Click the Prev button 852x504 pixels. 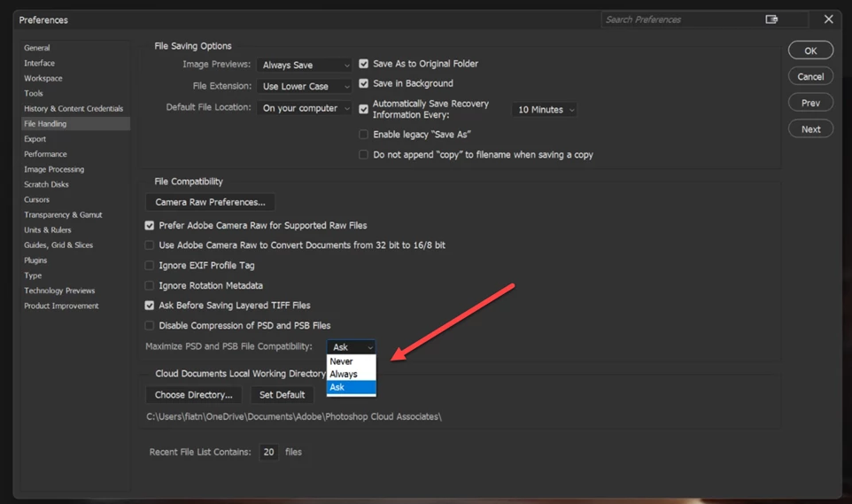[x=810, y=103]
